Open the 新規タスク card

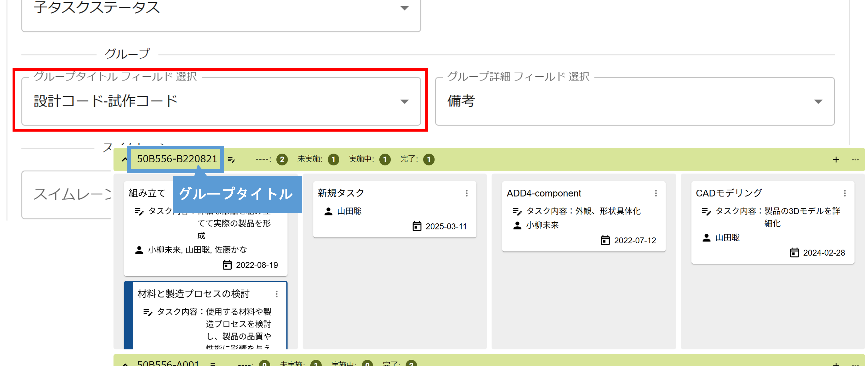point(395,210)
